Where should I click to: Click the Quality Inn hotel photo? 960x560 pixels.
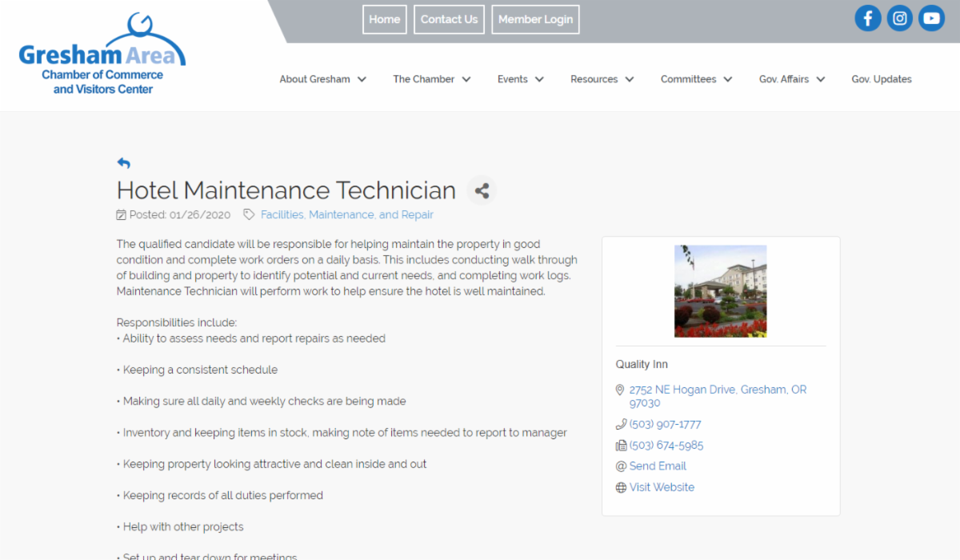pyautogui.click(x=720, y=291)
